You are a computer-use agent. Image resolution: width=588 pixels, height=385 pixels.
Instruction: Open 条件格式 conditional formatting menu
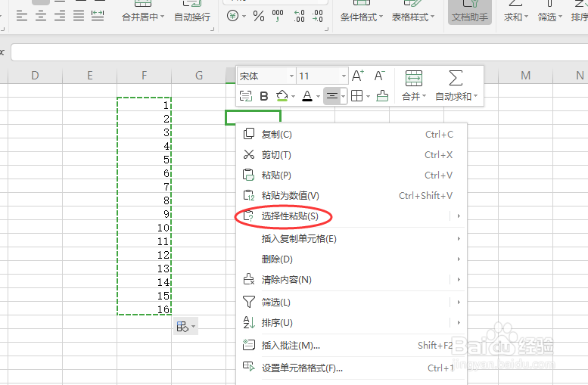[362, 17]
